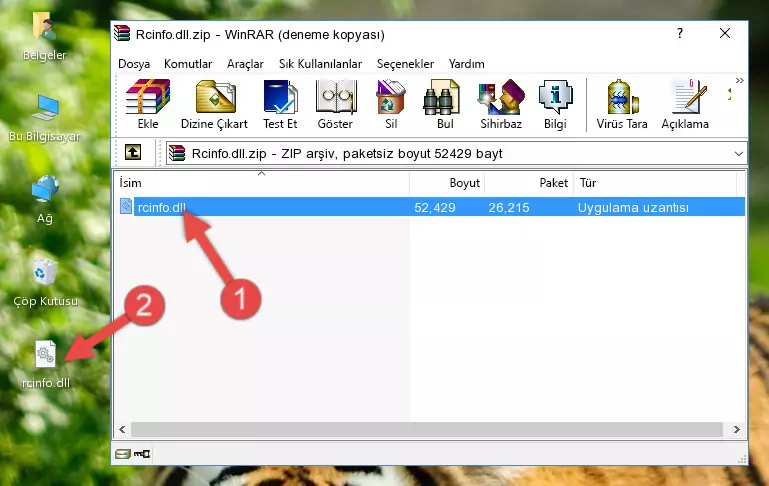Run Test Et on the archive
Image resolution: width=769 pixels, height=486 pixels.
(x=280, y=104)
